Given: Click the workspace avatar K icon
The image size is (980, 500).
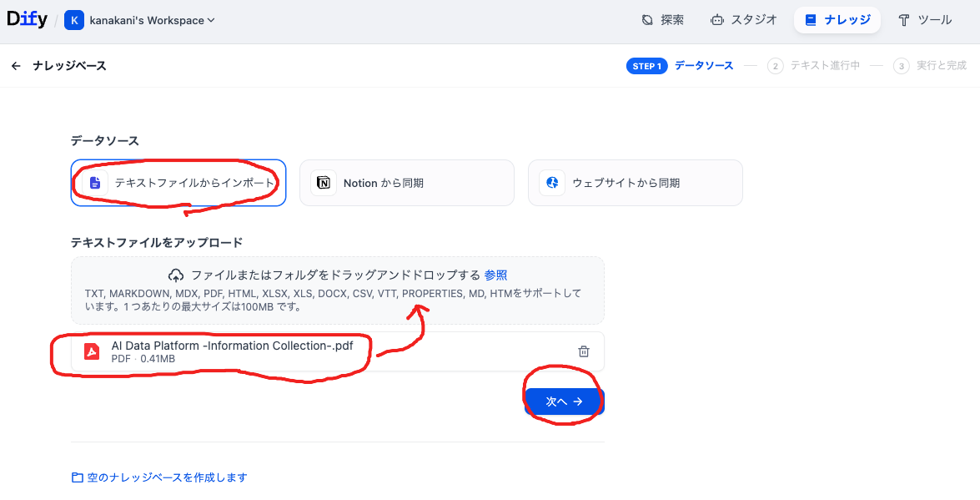Looking at the screenshot, I should coord(73,20).
